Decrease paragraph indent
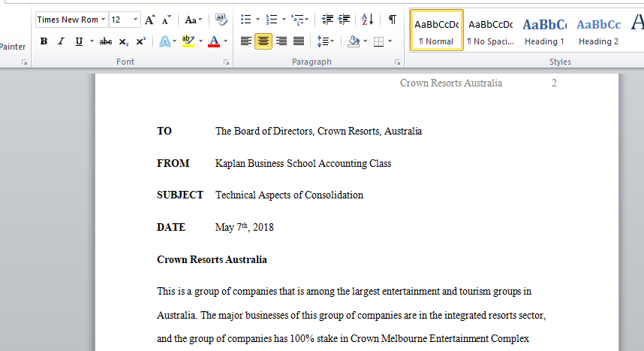This screenshot has height=351, width=644. click(327, 20)
